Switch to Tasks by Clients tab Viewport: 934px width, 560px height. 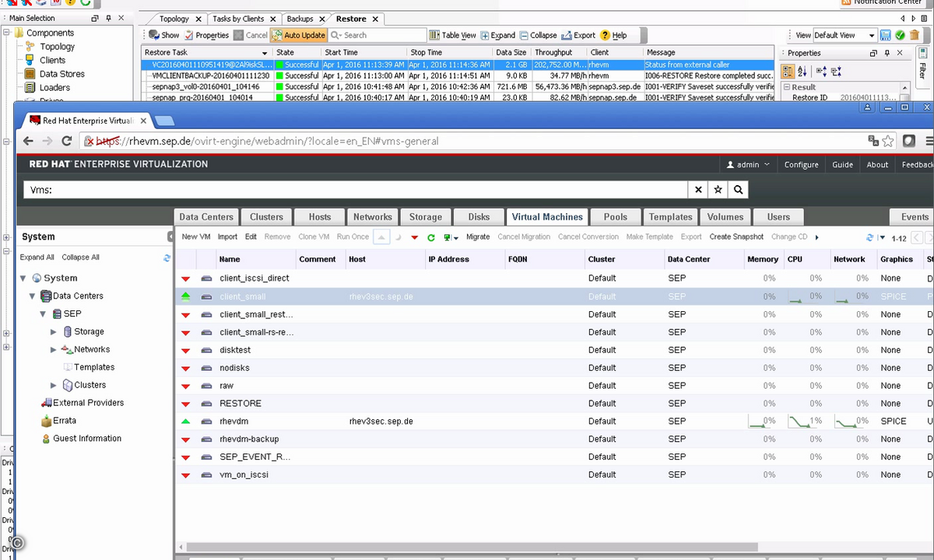(238, 19)
